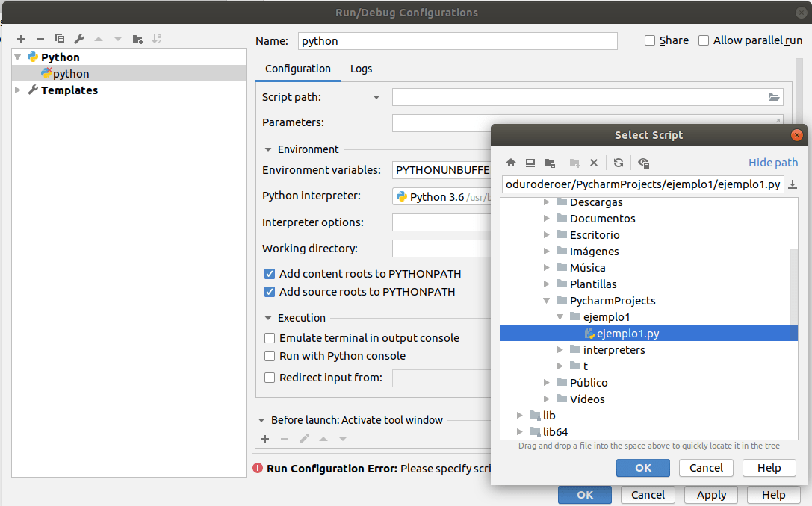Viewport: 812px width, 506px height.
Task: Open edit templates wrench icon
Action: (x=79, y=39)
